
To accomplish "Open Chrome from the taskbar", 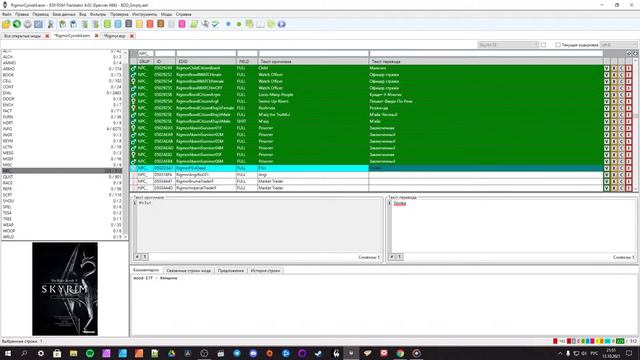I will (400, 353).
